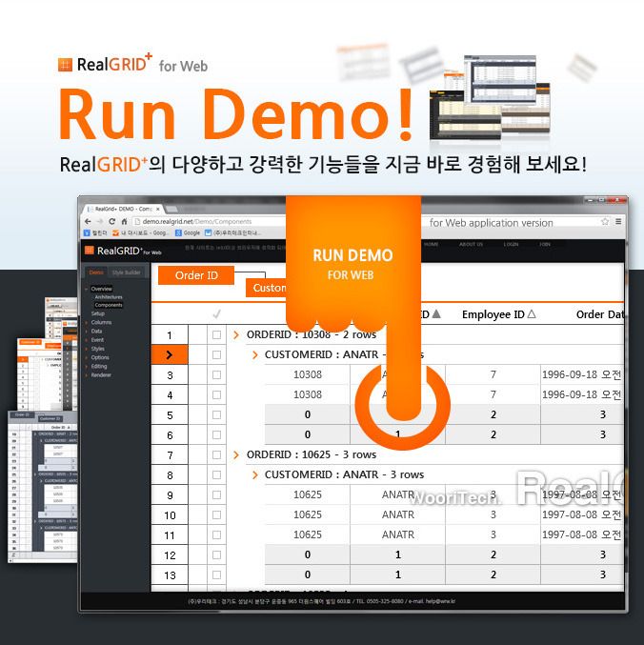
Task: Click the Google bookmark in bookmarks bar
Action: click(188, 232)
